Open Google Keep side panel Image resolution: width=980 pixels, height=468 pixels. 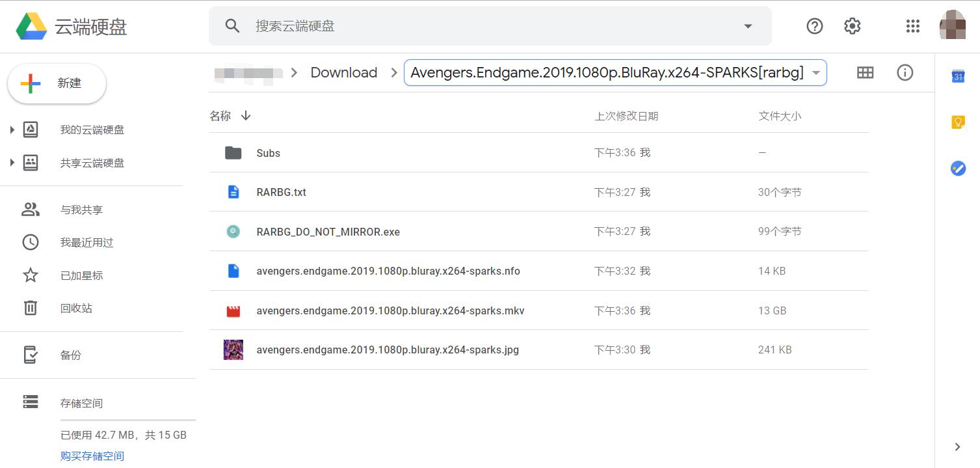click(x=958, y=122)
